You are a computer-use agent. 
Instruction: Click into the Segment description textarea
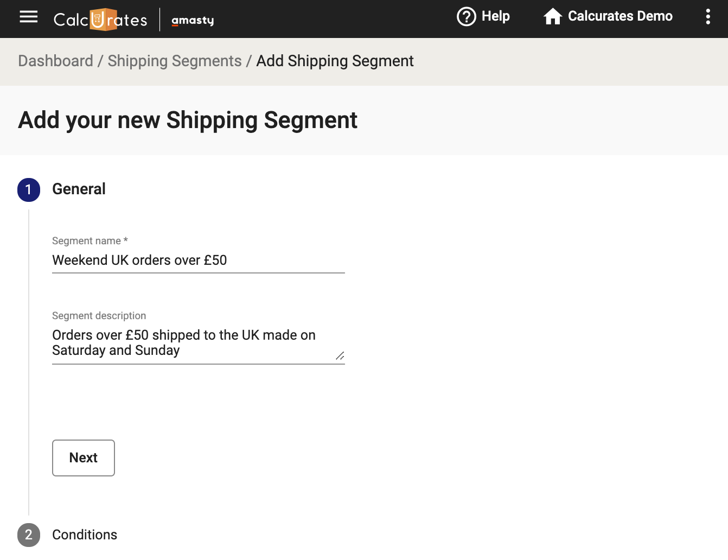click(199, 343)
